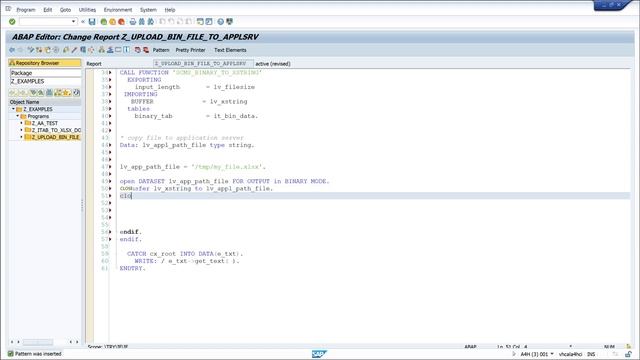Click the Help question mark icon
The image size is (640, 360).
click(220, 22)
